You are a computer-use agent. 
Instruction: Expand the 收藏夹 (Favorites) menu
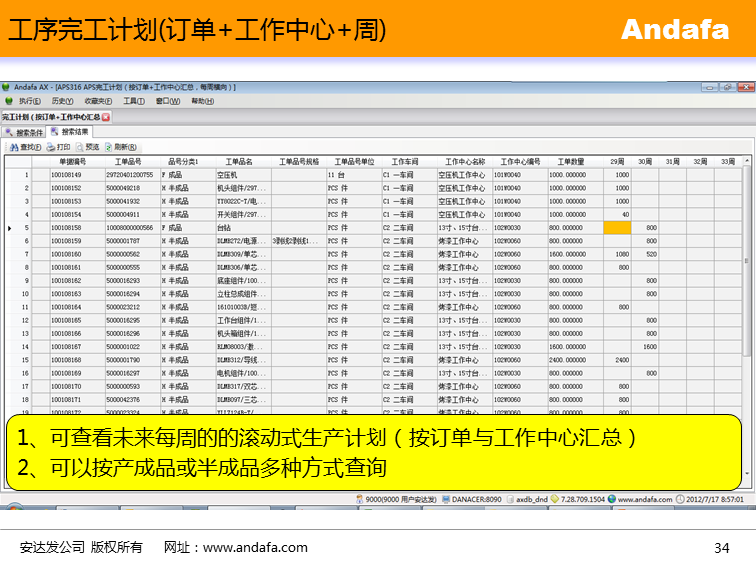coord(97,101)
